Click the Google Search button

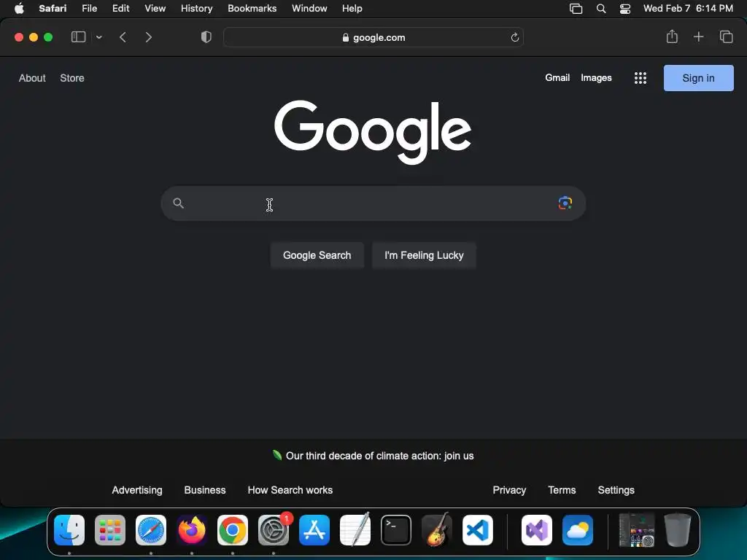click(x=317, y=255)
